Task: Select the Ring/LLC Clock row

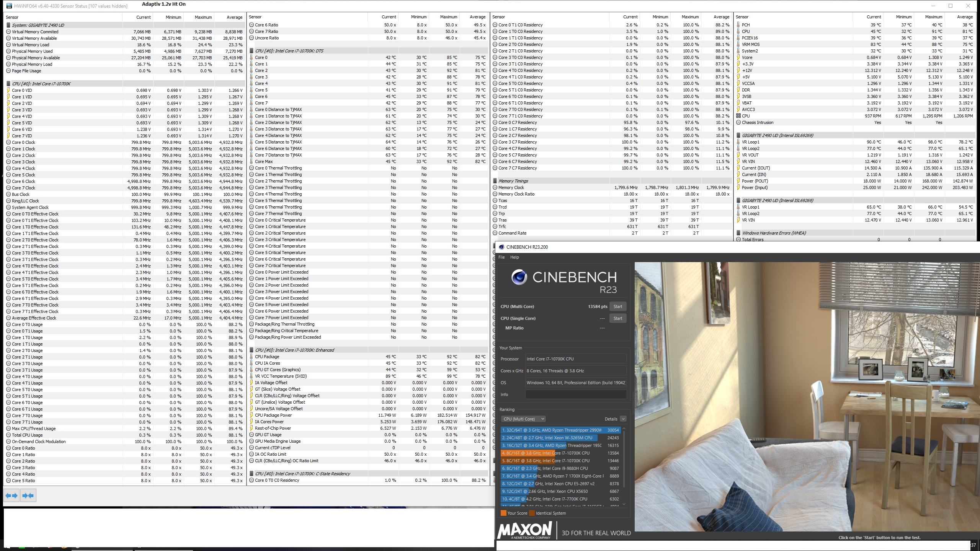Action: 125,201
